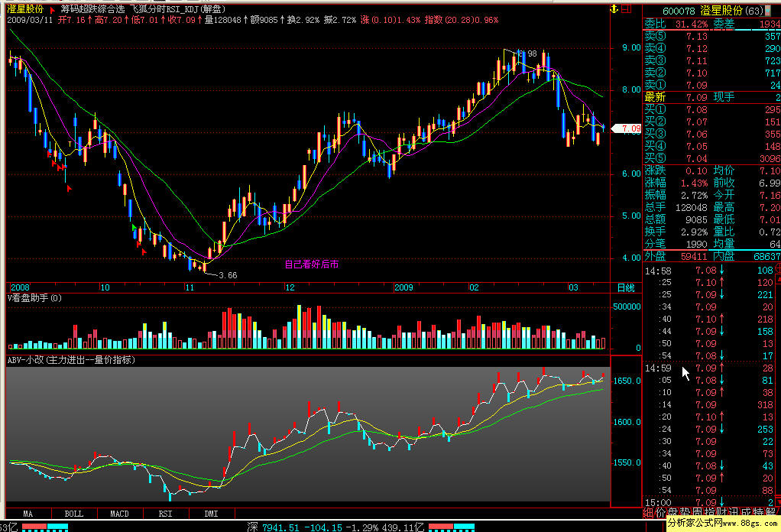
Task: Click the red window-layout icon beside the anchor
Action: [x=626, y=8]
